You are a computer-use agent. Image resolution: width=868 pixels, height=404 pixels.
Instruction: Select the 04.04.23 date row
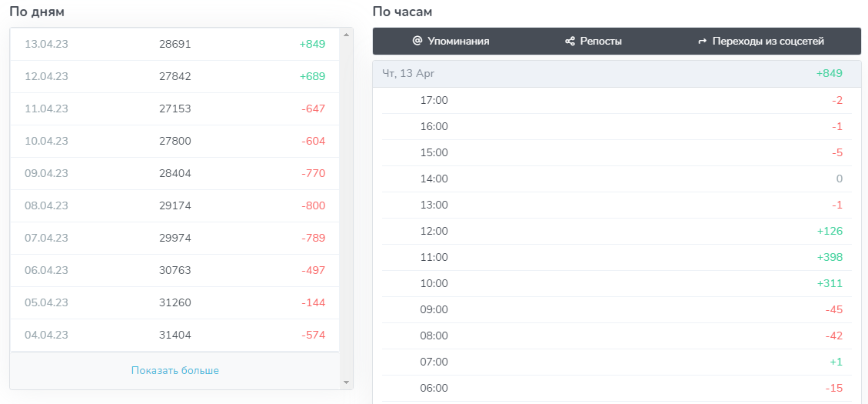[175, 336]
